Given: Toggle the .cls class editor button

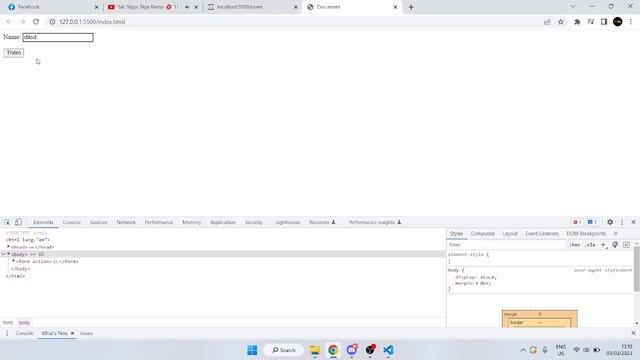Looking at the screenshot, I should (590, 245).
